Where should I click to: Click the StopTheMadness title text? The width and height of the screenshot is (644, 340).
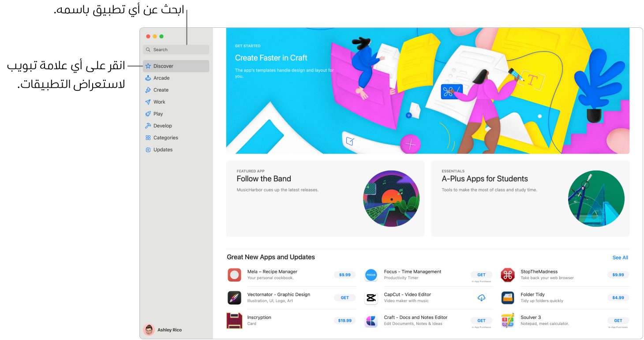coord(539,272)
